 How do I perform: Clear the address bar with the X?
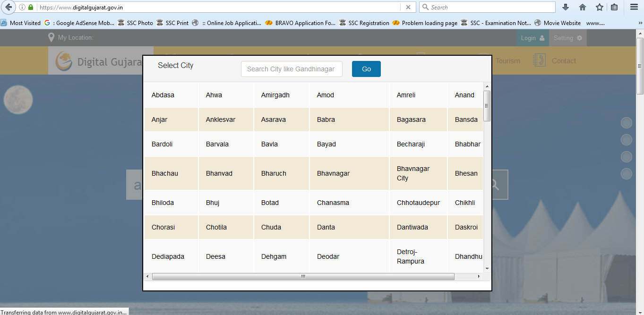pyautogui.click(x=408, y=7)
